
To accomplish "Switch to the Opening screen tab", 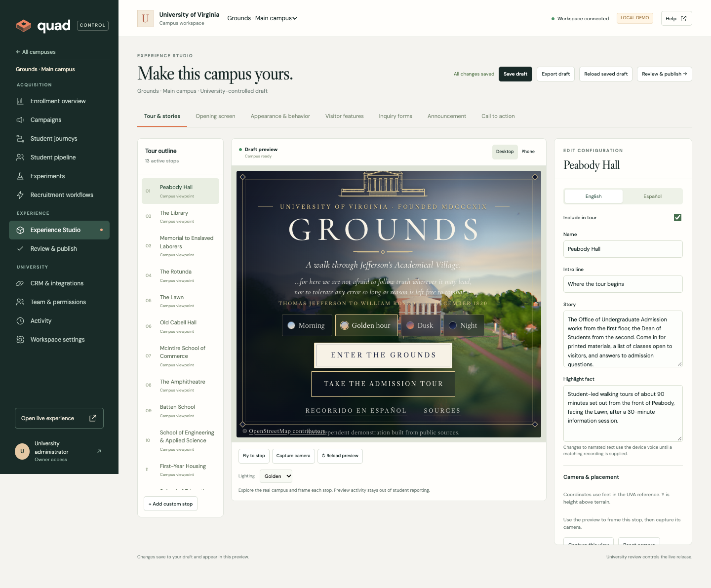I will [215, 117].
